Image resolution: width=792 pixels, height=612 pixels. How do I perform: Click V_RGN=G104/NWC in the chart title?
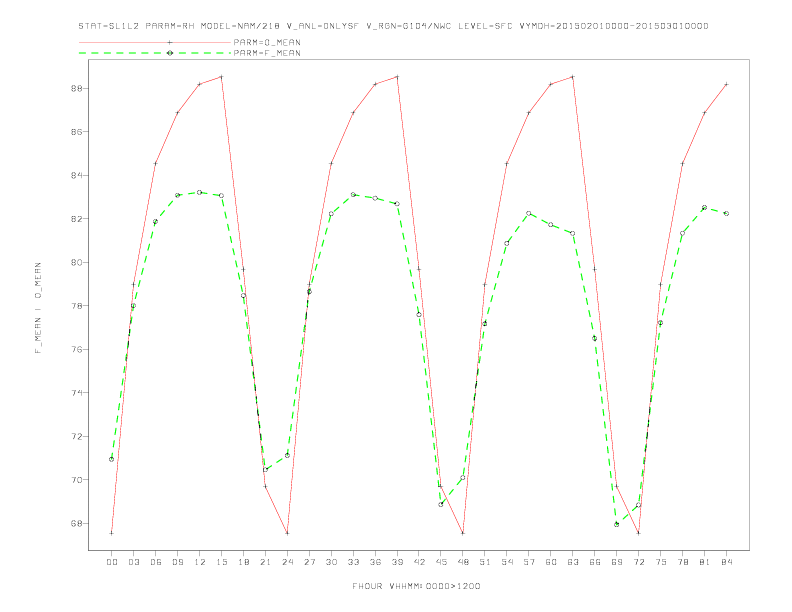click(409, 26)
